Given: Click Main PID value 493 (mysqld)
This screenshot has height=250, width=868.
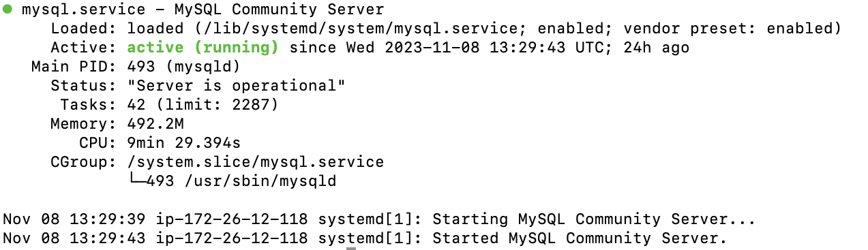Looking at the screenshot, I should [x=184, y=67].
